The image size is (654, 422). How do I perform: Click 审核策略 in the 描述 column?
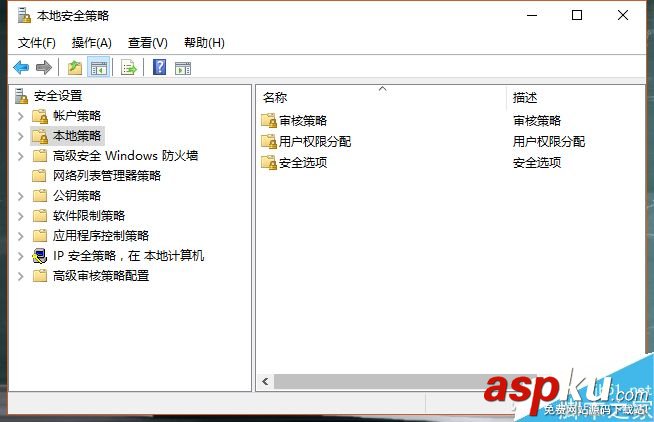[x=537, y=121]
